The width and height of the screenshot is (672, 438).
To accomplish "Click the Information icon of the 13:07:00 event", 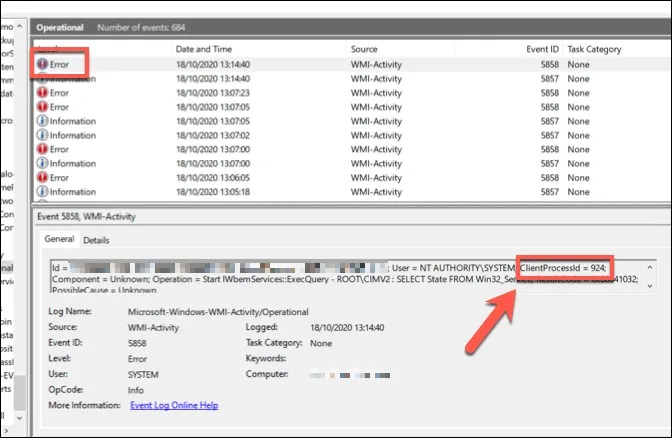I will coord(42,163).
